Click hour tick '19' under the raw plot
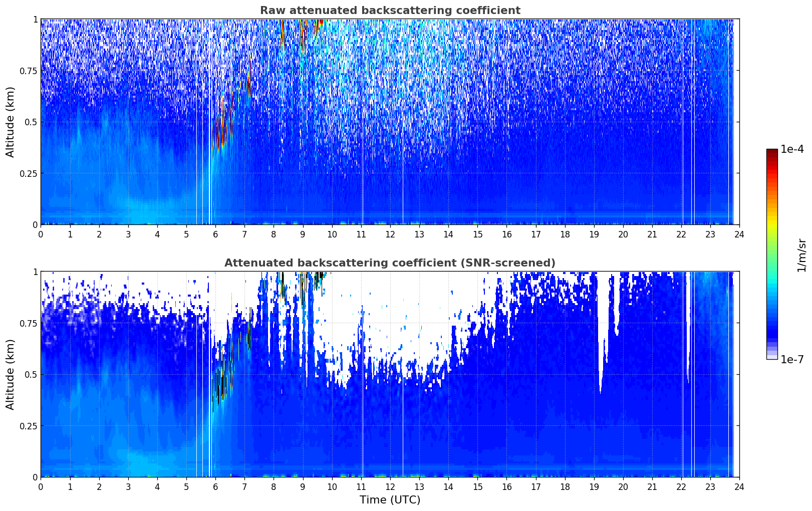This screenshot has height=511, width=812. (x=594, y=234)
